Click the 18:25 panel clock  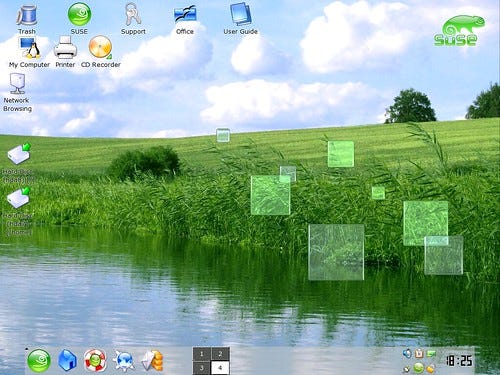459,361
